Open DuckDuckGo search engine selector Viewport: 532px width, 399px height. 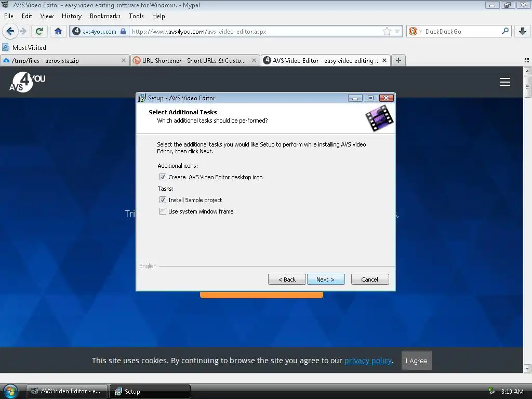[x=415, y=32]
